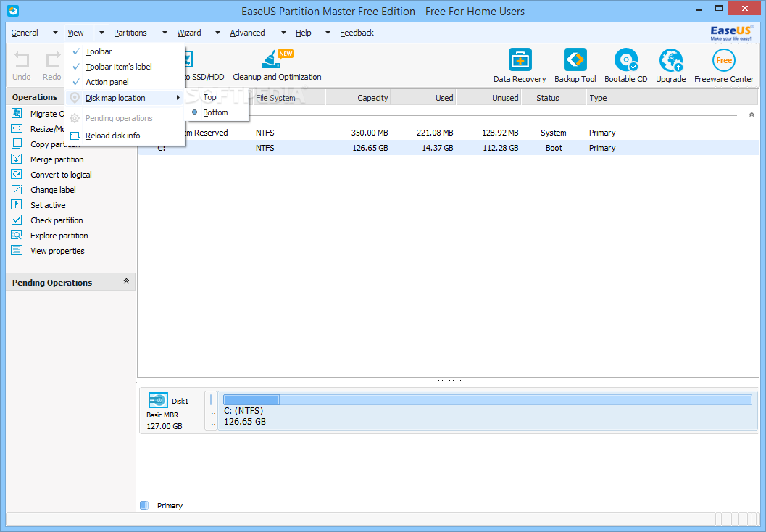The width and height of the screenshot is (766, 532).
Task: Click the Primary legend color swatch
Action: pos(144,505)
